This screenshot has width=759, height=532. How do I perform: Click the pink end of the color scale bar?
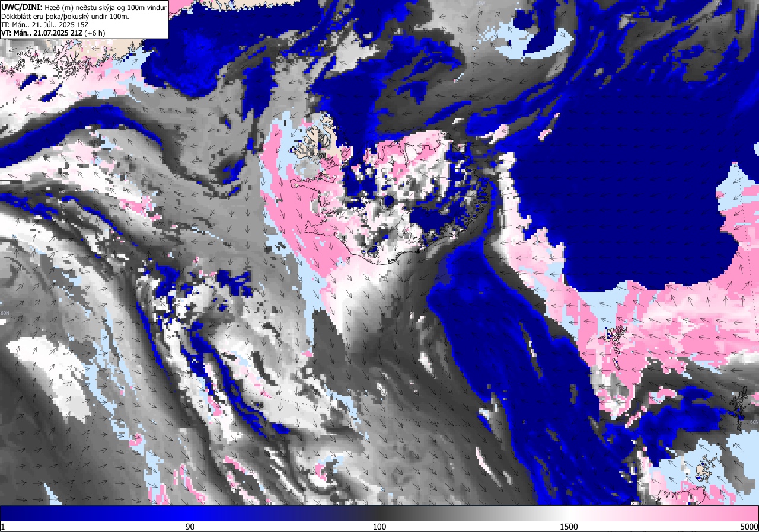(x=748, y=513)
